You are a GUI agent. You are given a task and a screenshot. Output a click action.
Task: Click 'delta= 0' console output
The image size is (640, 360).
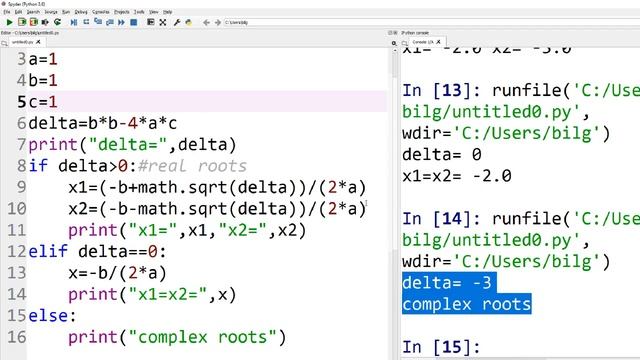point(442,155)
